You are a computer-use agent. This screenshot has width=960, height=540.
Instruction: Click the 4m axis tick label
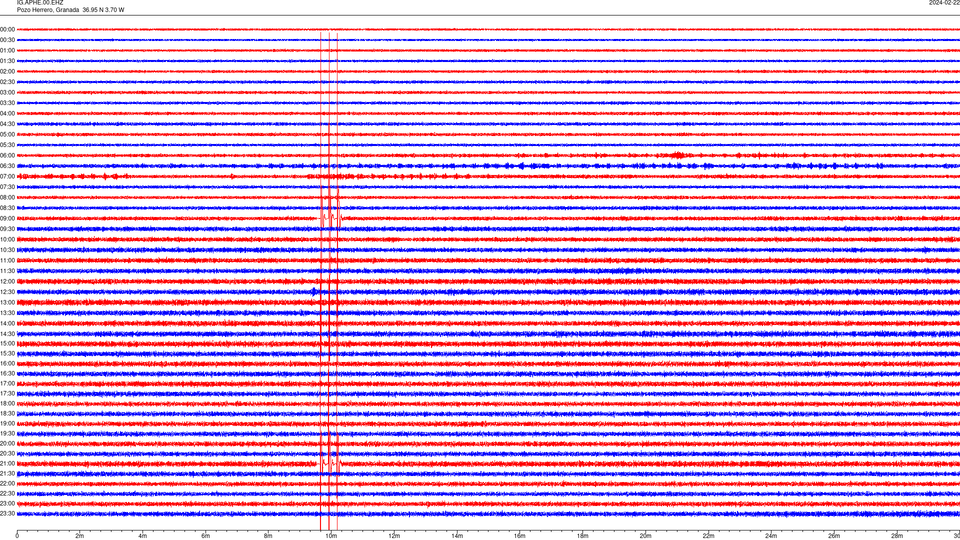(x=143, y=536)
